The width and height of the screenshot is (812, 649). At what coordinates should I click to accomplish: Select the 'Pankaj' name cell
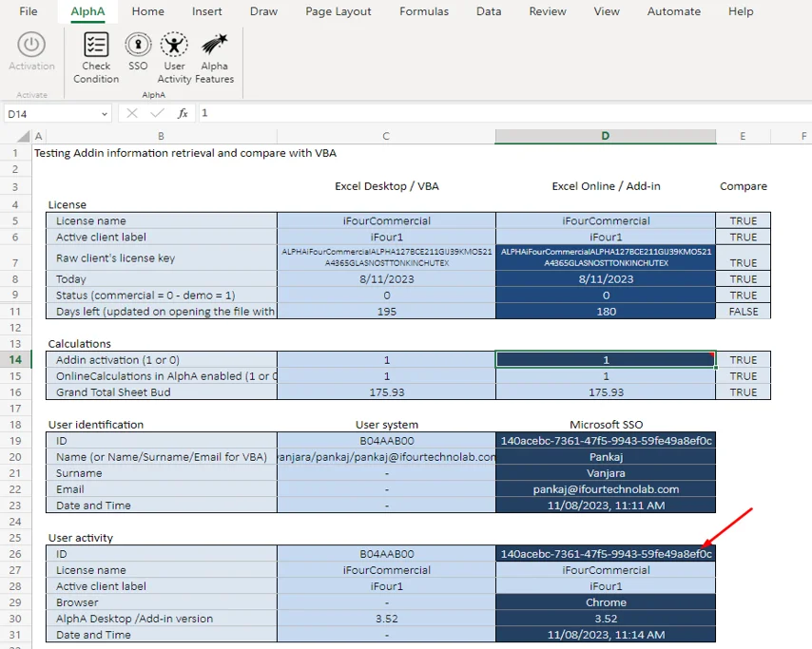(606, 457)
